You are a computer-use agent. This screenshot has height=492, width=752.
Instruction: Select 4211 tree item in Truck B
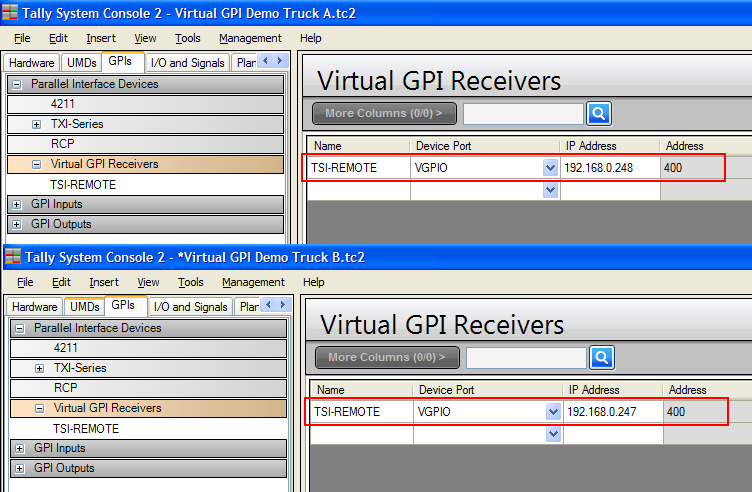point(148,348)
